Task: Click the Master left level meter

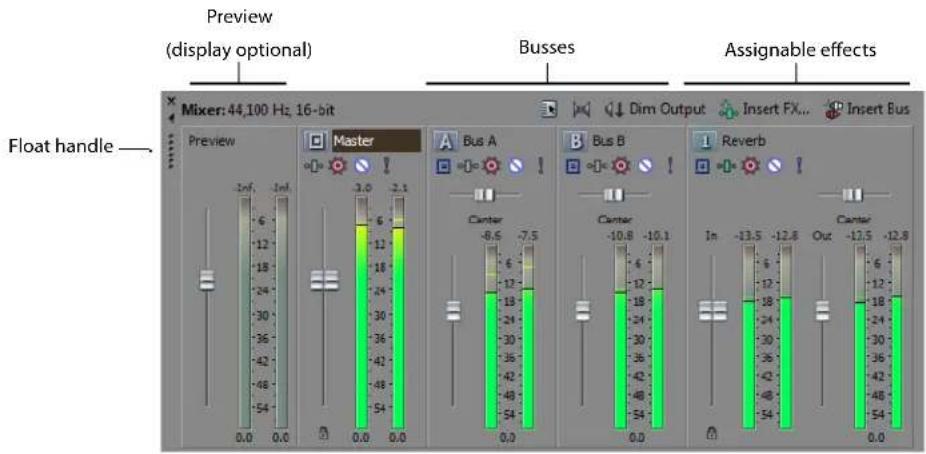Action: [x=361, y=312]
